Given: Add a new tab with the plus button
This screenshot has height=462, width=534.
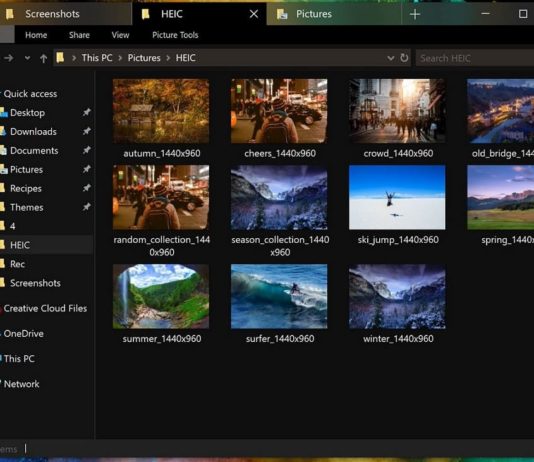Looking at the screenshot, I should (x=415, y=14).
